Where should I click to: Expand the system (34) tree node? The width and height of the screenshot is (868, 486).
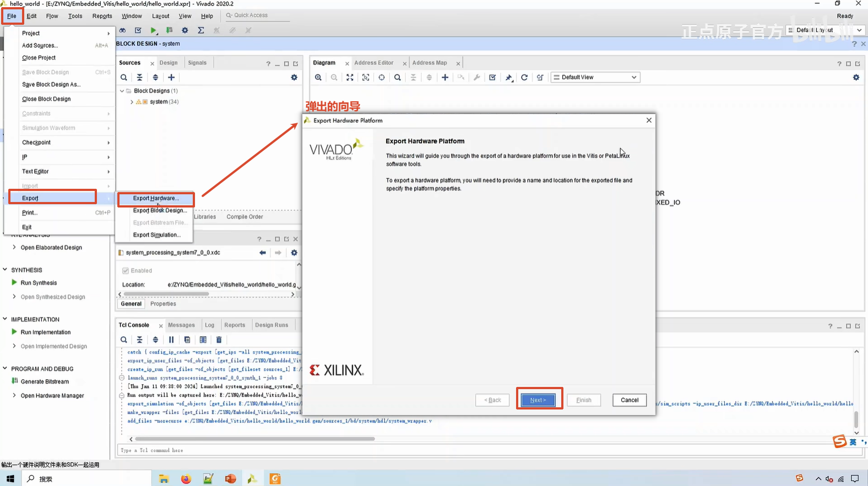(132, 102)
